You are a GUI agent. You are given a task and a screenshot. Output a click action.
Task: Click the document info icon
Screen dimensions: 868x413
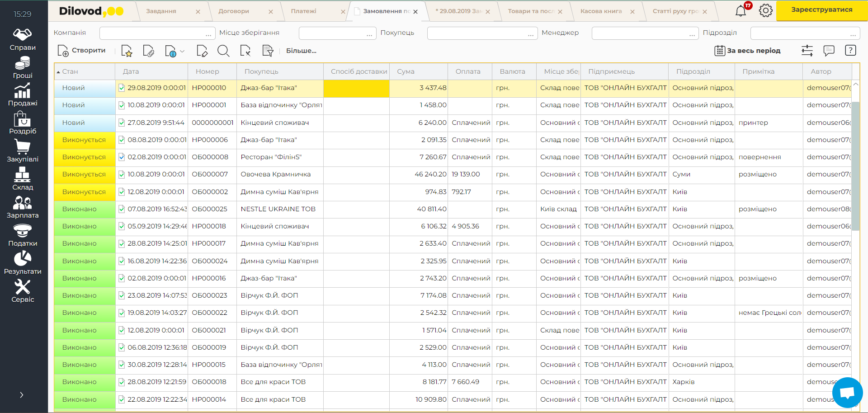170,51
